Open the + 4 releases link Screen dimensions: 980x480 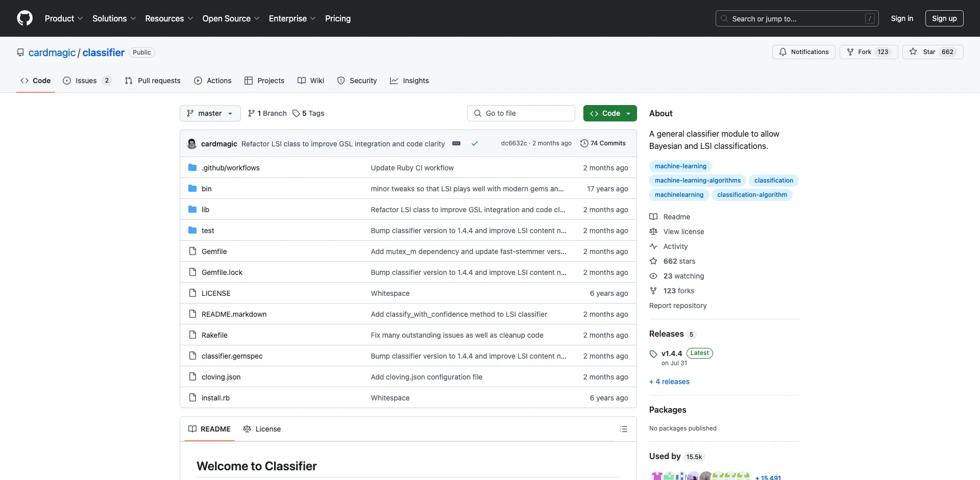[x=669, y=382]
